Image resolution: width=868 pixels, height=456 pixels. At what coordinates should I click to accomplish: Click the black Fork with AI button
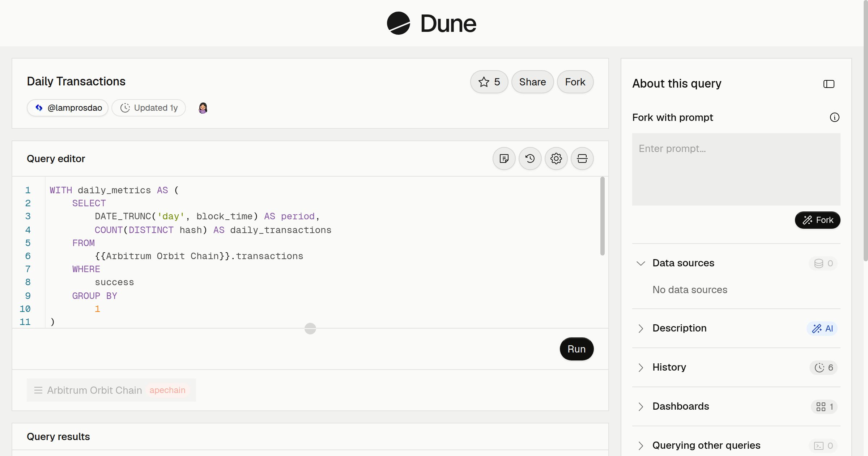click(x=817, y=220)
